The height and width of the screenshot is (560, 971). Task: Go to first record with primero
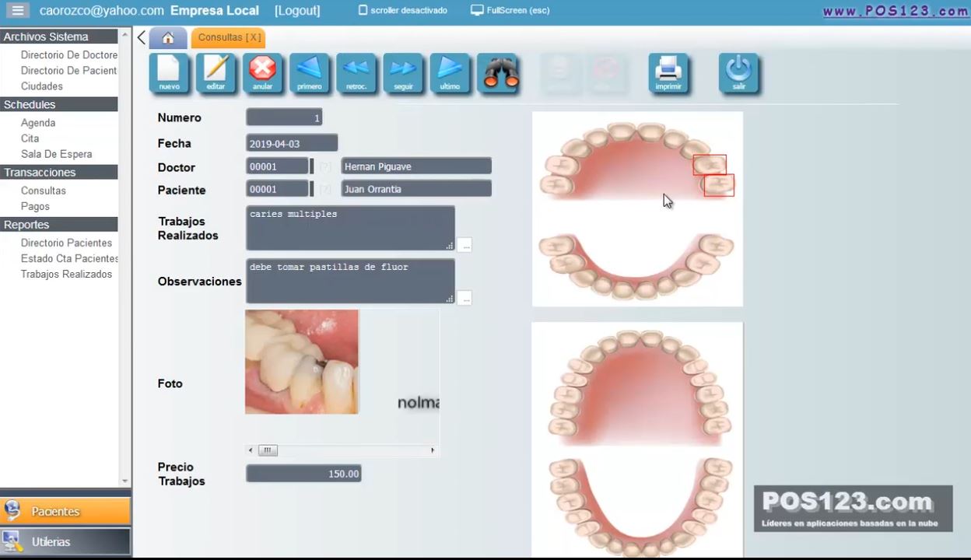[x=309, y=73]
